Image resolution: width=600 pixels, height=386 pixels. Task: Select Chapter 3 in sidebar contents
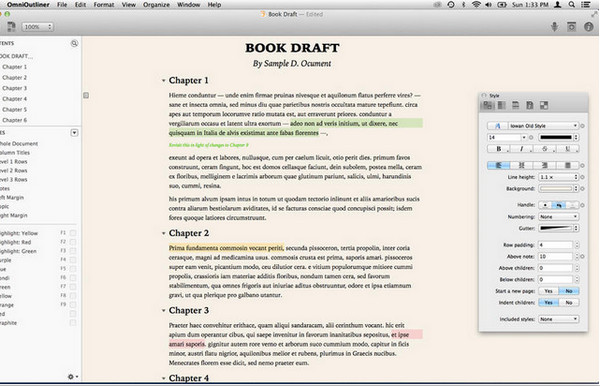click(x=15, y=88)
